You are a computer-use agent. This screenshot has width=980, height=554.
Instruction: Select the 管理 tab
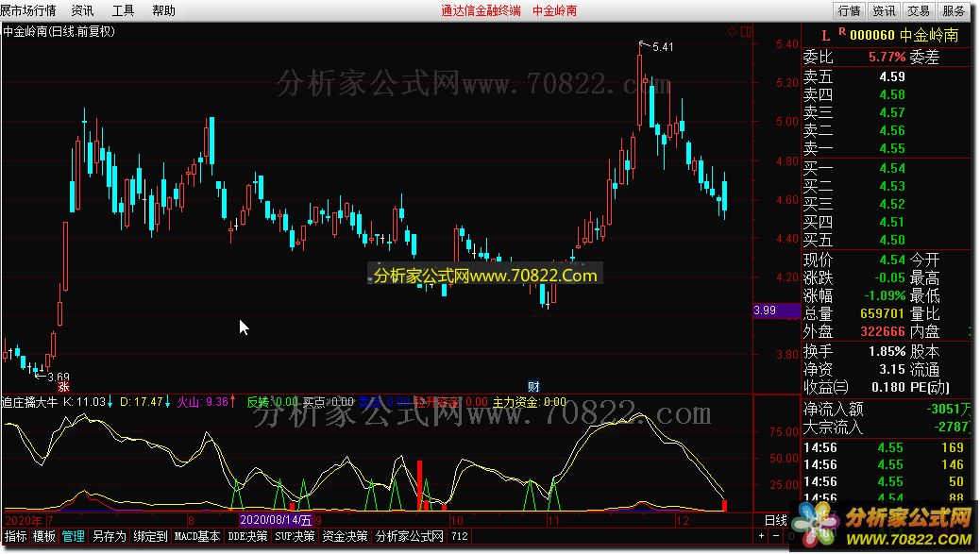(73, 536)
